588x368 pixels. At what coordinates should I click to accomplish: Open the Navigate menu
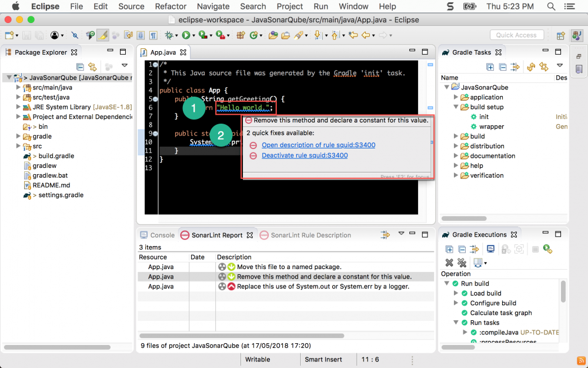[213, 6]
